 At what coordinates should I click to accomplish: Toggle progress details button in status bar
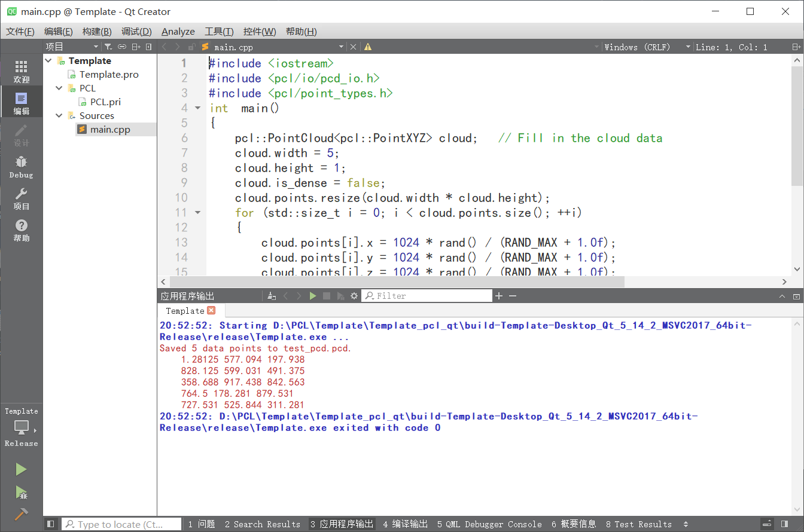point(767,524)
